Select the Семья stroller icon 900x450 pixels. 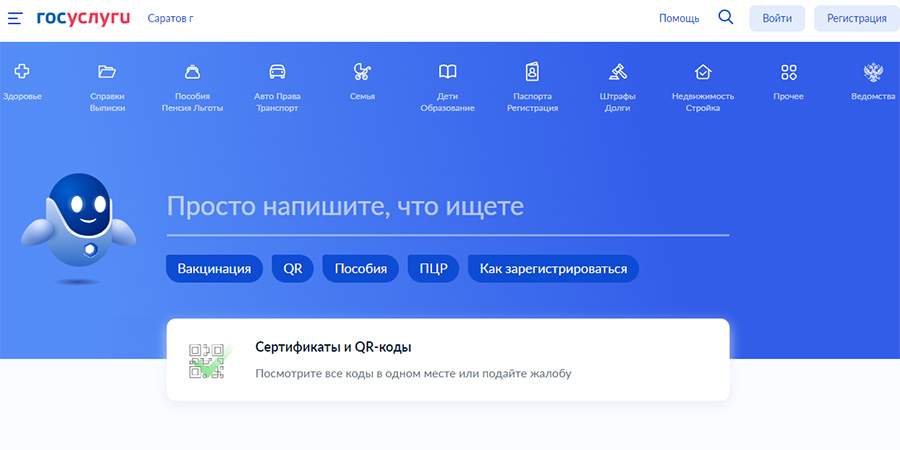[362, 72]
